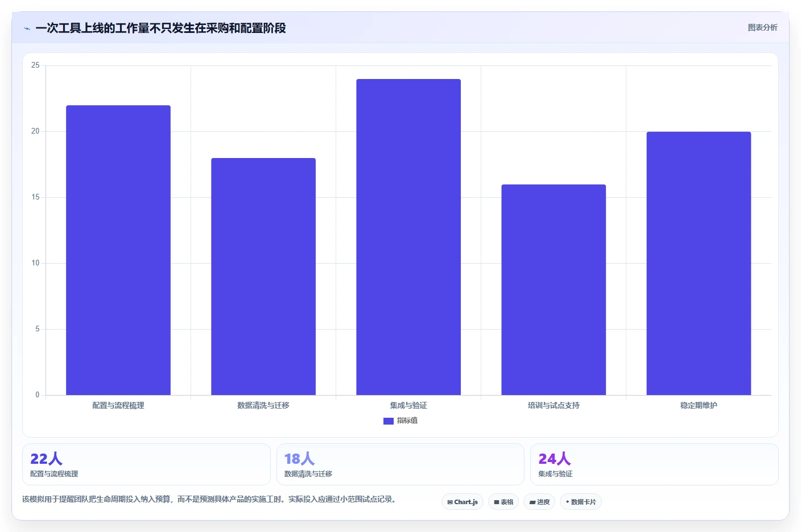Click the 配置与流程梳理 bar in the chart
Image resolution: width=801 pixels, height=532 pixels.
118,250
